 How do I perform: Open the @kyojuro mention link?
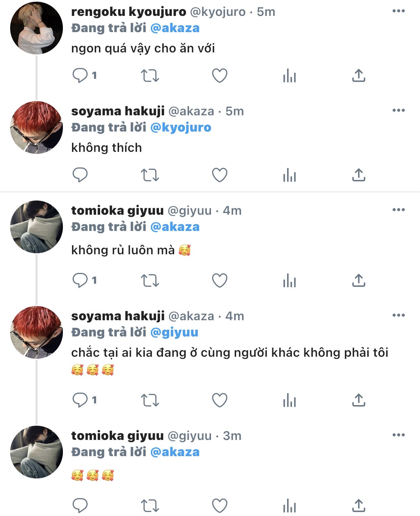tap(181, 127)
